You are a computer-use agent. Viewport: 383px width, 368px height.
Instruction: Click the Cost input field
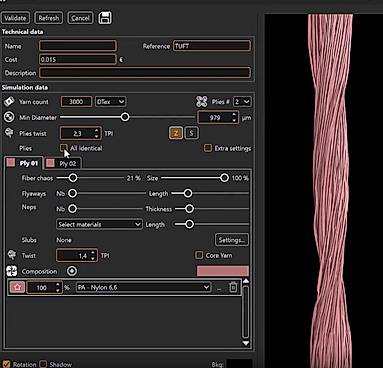[78, 59]
